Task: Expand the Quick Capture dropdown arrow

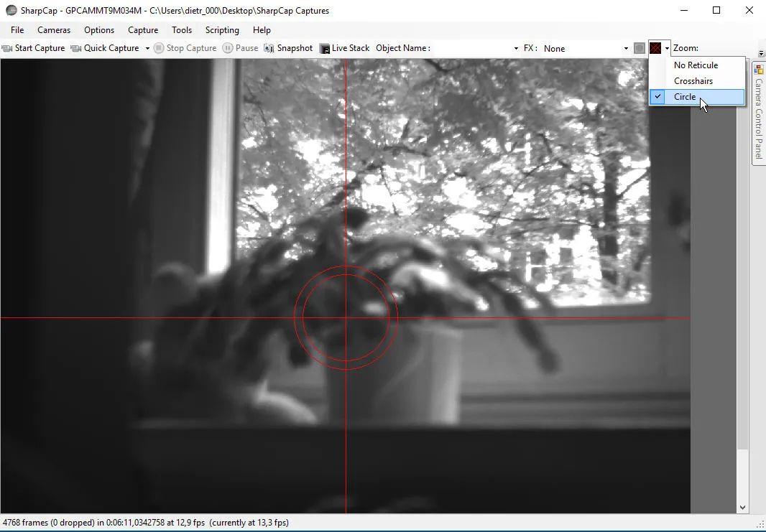Action: tap(147, 48)
